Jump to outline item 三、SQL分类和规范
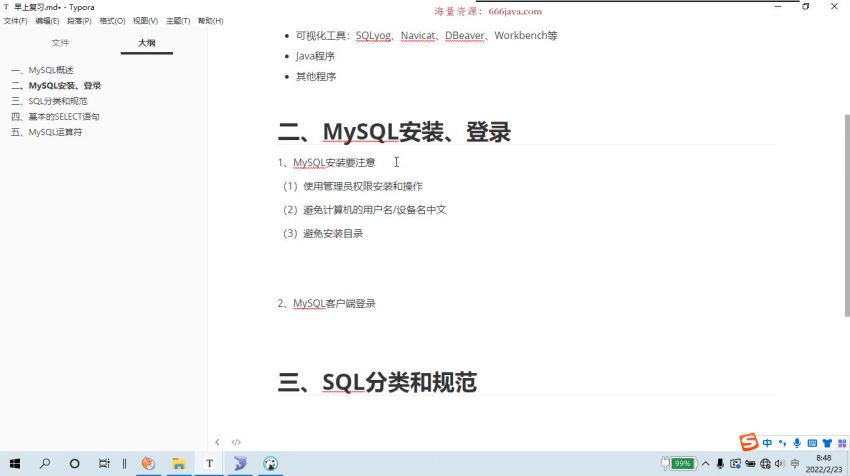This screenshot has width=850, height=476. [x=49, y=101]
